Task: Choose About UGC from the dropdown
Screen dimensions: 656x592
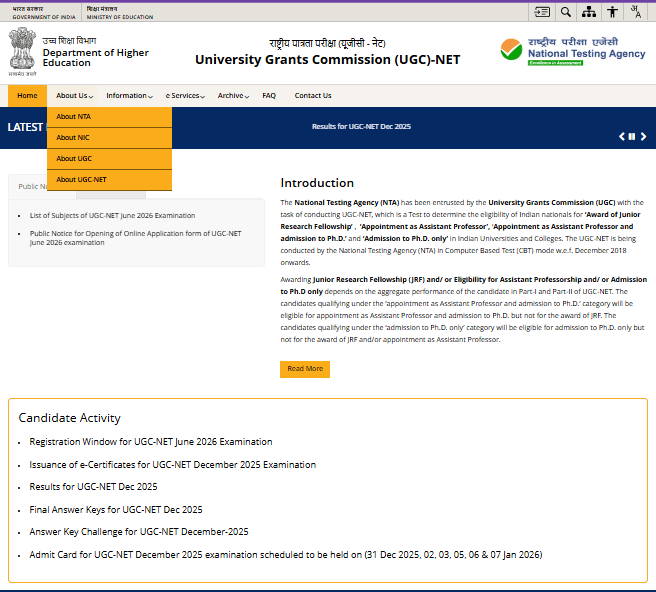Action: 109,159
